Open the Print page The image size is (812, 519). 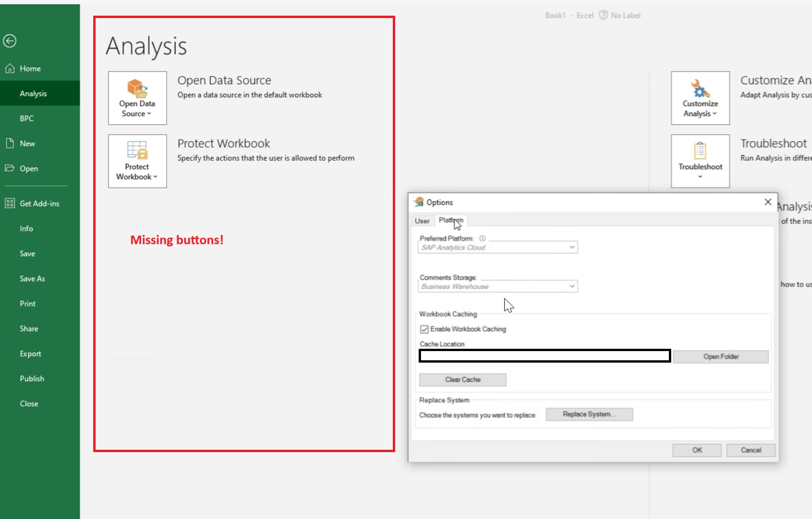point(40,304)
